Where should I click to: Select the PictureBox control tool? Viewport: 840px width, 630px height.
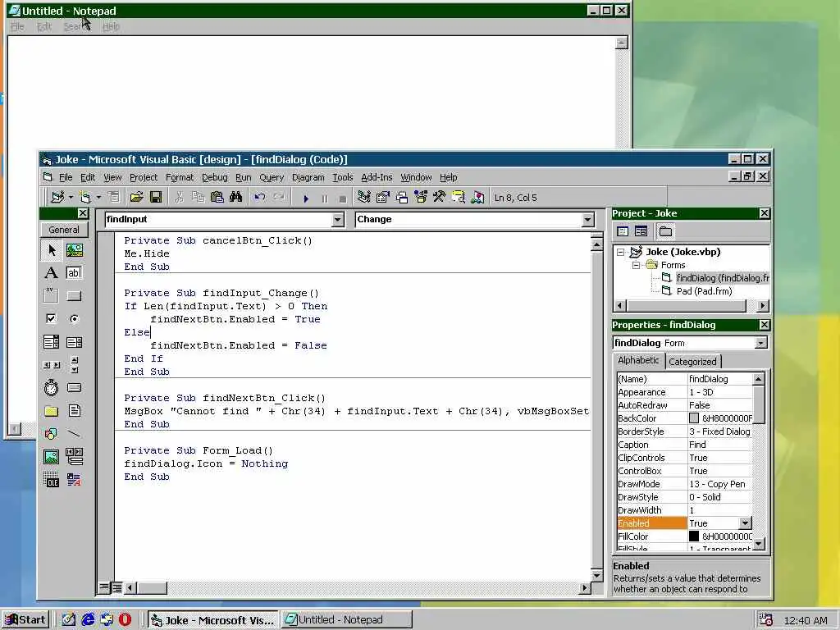pos(75,250)
